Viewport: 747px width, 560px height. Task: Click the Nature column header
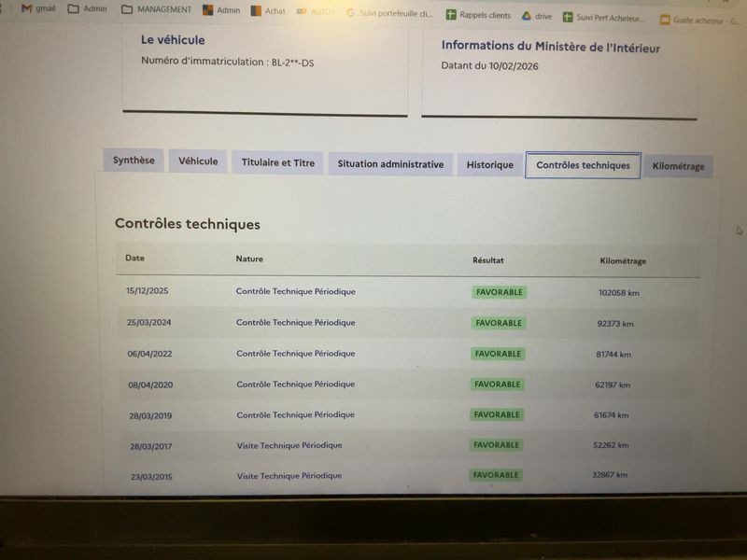click(x=249, y=259)
